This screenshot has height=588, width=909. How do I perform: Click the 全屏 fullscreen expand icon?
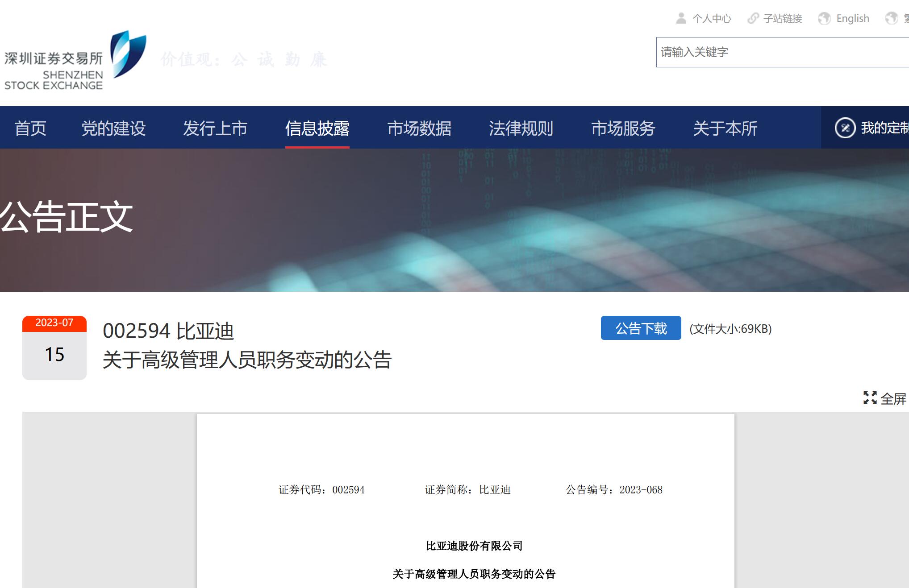pyautogui.click(x=870, y=398)
